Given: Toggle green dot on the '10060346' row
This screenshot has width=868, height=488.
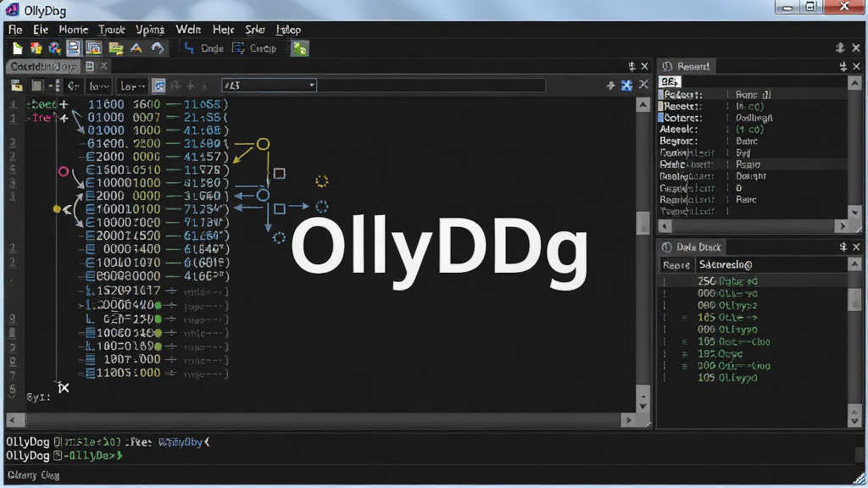Looking at the screenshot, I should pyautogui.click(x=159, y=333).
